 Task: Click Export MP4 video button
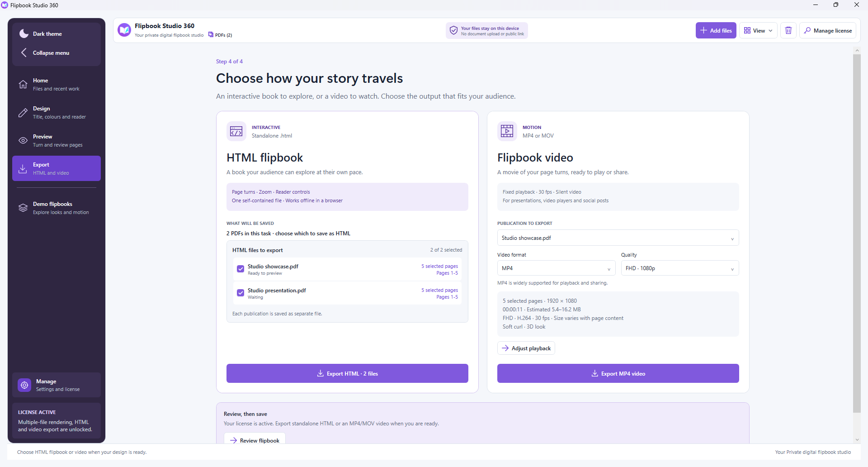pos(618,373)
